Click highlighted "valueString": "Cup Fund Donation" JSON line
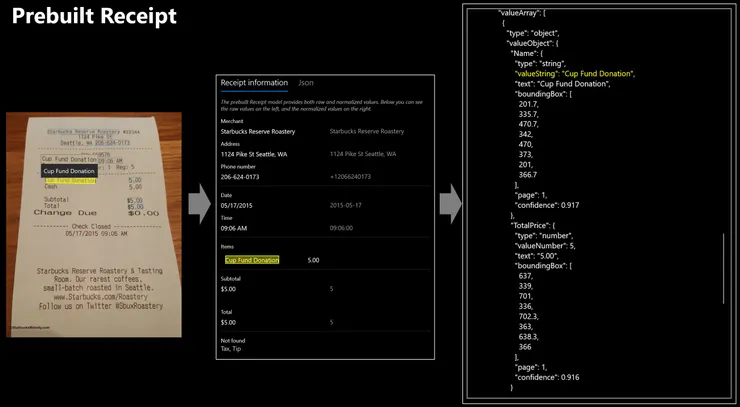The width and height of the screenshot is (740, 407). click(575, 74)
